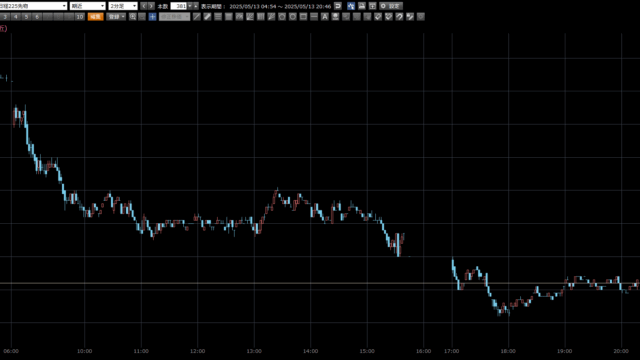Open the 期近 contract month dropdown
Screen dimensions: 640x360
click(x=87, y=6)
